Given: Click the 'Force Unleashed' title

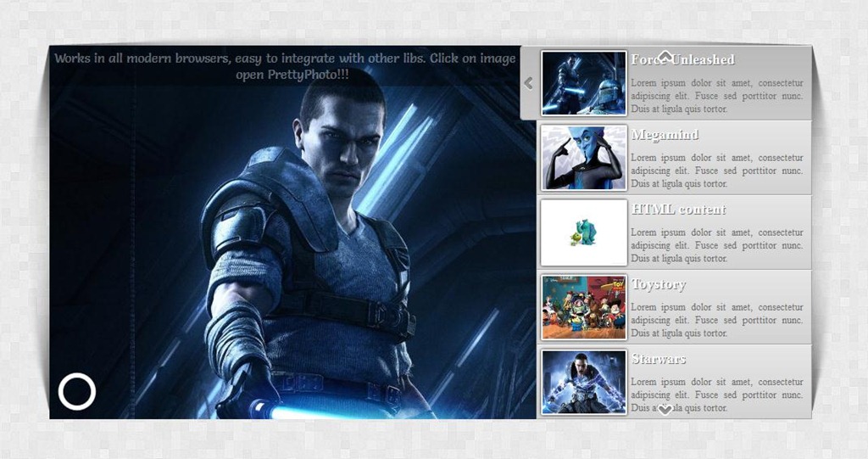Looking at the screenshot, I should [683, 59].
